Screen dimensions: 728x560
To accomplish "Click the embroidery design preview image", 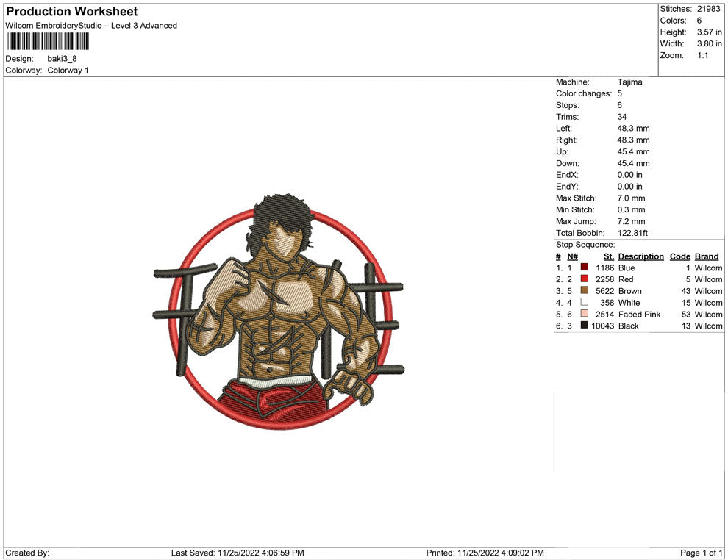I will pyautogui.click(x=279, y=312).
